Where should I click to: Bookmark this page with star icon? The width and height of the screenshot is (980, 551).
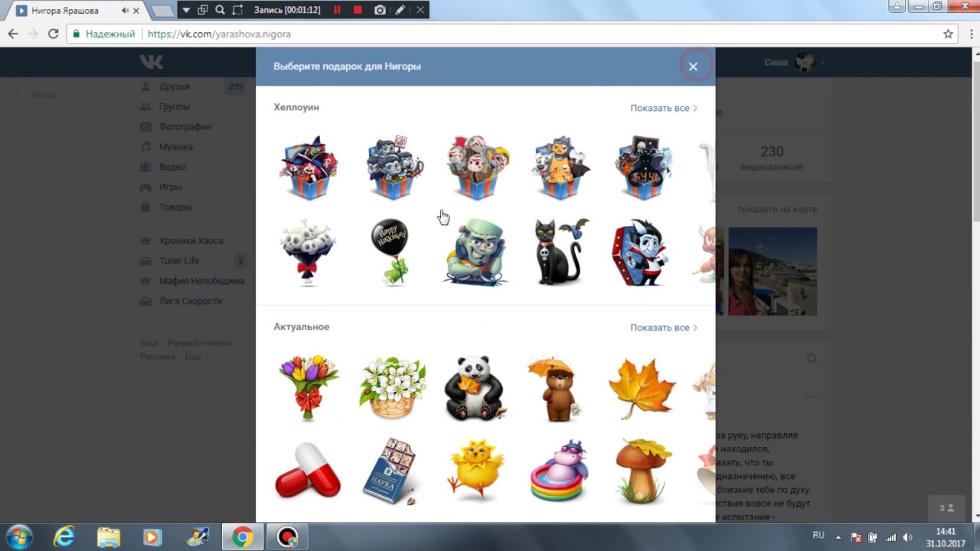click(x=948, y=34)
